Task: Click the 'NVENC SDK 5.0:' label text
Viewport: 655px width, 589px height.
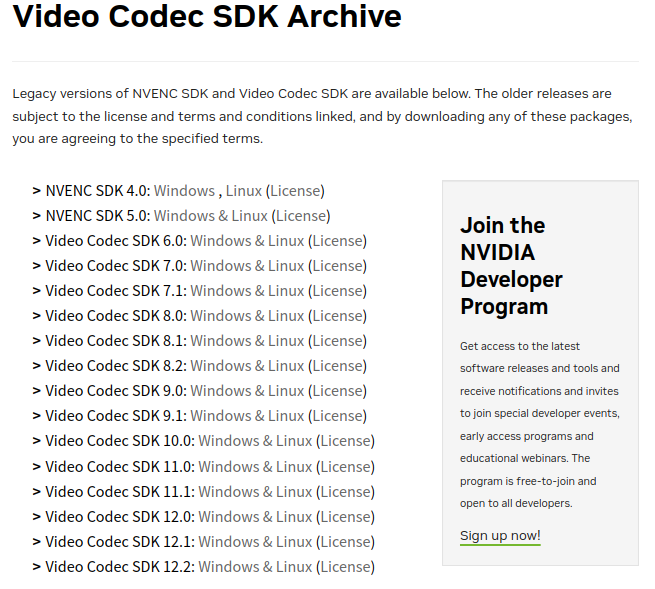Action: click(98, 216)
